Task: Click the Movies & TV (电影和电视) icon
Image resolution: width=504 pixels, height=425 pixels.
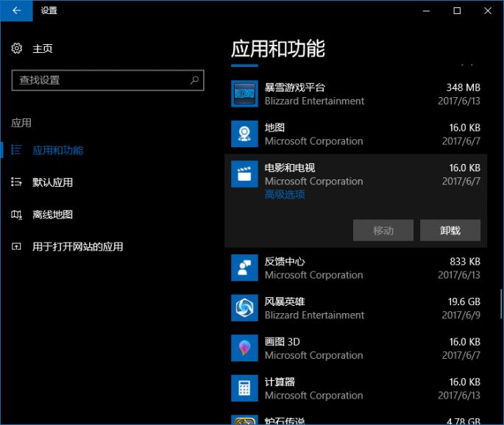Action: tap(244, 174)
